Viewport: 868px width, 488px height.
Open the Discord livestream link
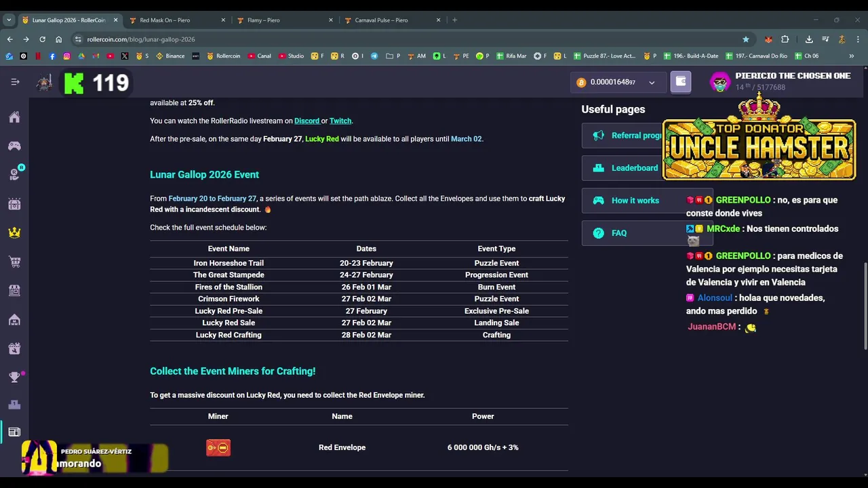point(307,121)
